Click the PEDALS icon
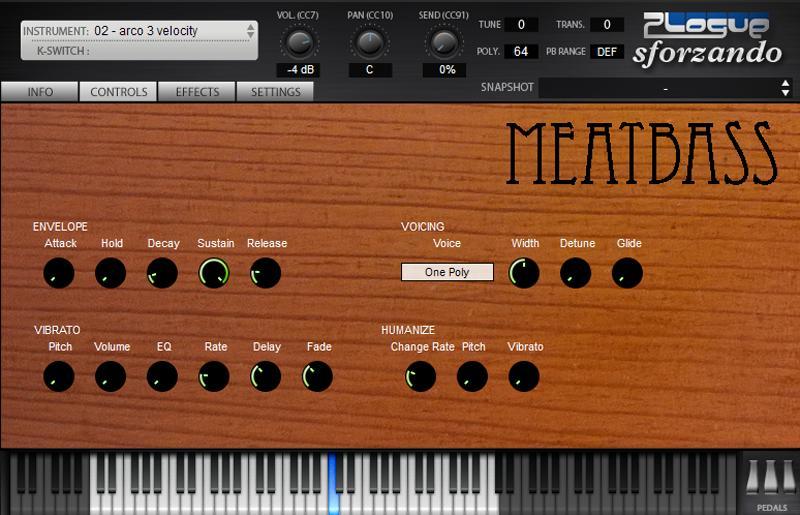The height and width of the screenshot is (515, 800). [771, 483]
